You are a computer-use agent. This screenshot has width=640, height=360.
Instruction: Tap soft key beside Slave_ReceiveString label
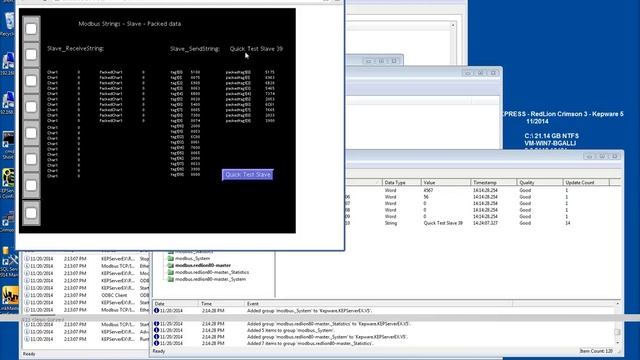click(31, 54)
